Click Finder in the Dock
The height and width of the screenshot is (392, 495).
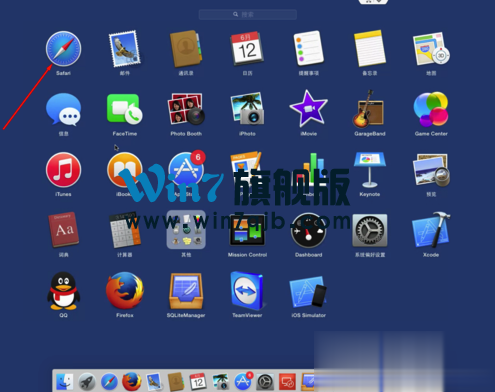coord(65,382)
